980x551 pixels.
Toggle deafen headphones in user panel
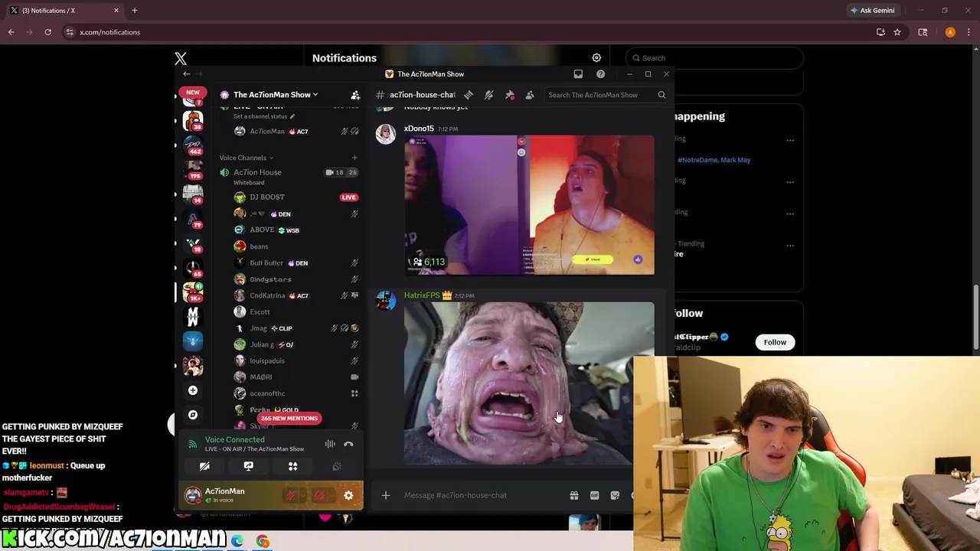pos(320,495)
